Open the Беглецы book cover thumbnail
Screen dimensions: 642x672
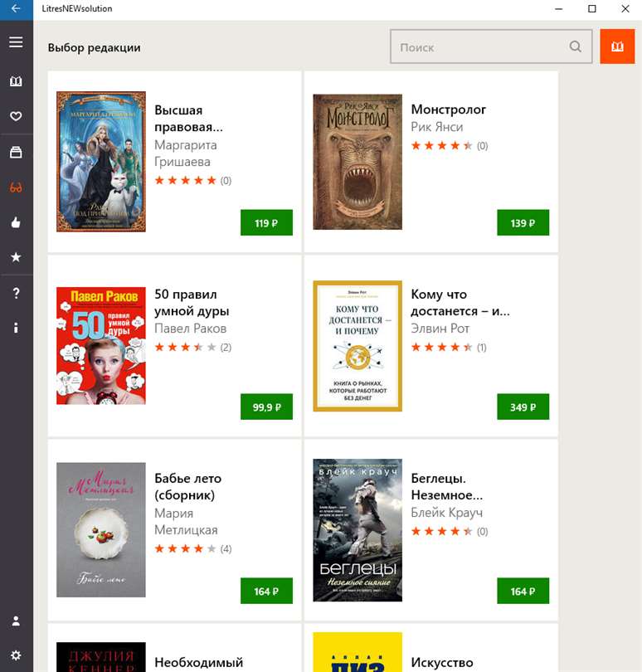(x=357, y=530)
